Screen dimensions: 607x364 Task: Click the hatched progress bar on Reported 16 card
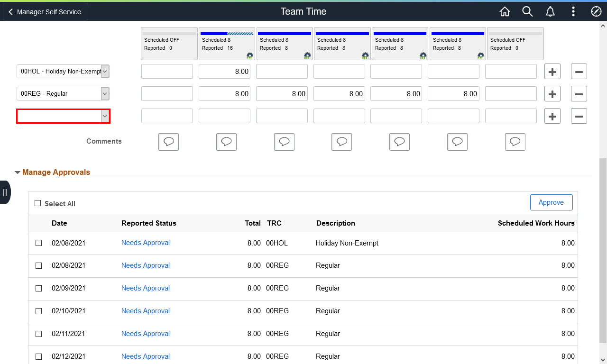click(240, 34)
